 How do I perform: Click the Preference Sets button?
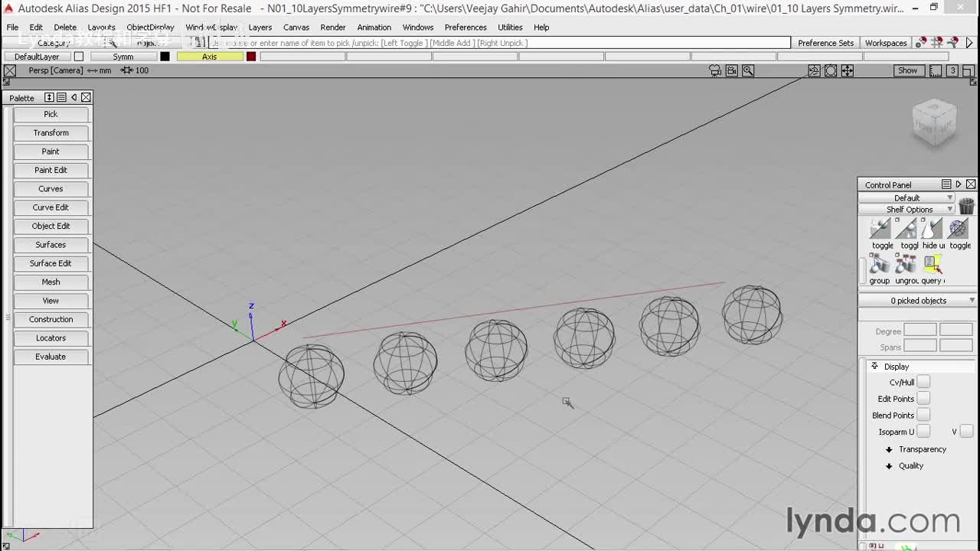click(825, 43)
